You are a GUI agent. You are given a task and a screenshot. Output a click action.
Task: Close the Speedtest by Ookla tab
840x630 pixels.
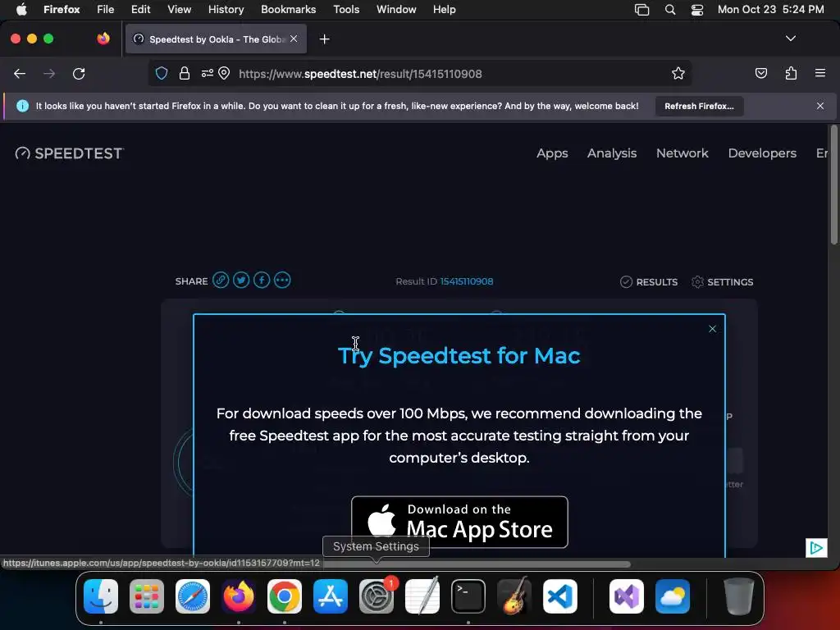(294, 39)
